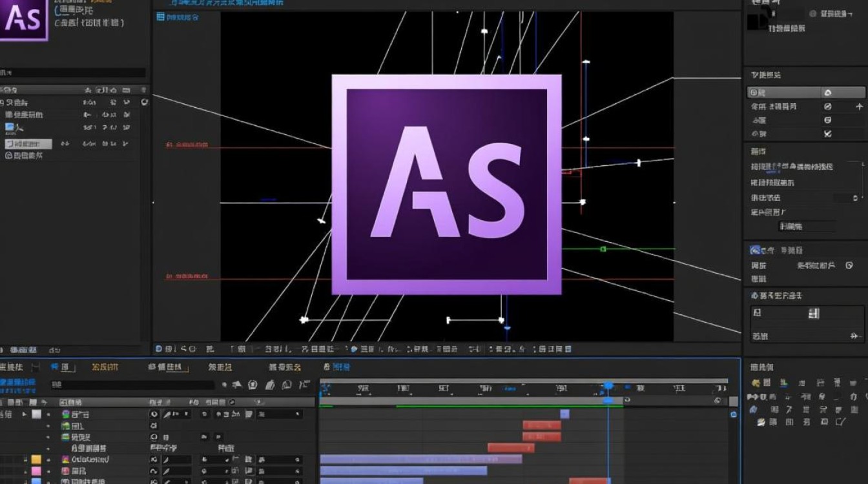Image resolution: width=868 pixels, height=484 pixels.
Task: Select long purple bar in yellow-labeled layer's track
Action: pos(421,459)
